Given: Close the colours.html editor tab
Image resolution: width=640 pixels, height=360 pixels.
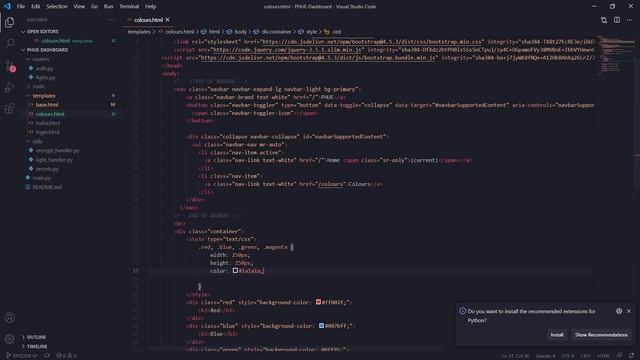Looking at the screenshot, I should [x=168, y=20].
